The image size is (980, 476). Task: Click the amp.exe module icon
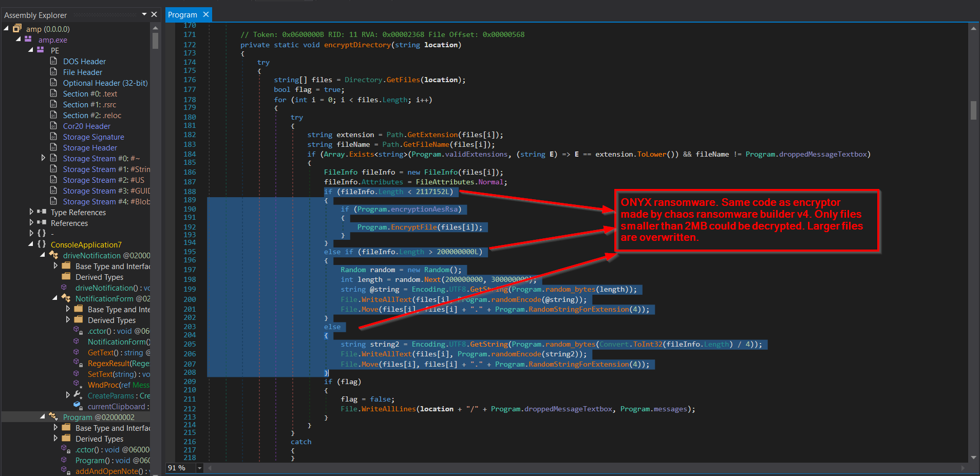click(28, 39)
